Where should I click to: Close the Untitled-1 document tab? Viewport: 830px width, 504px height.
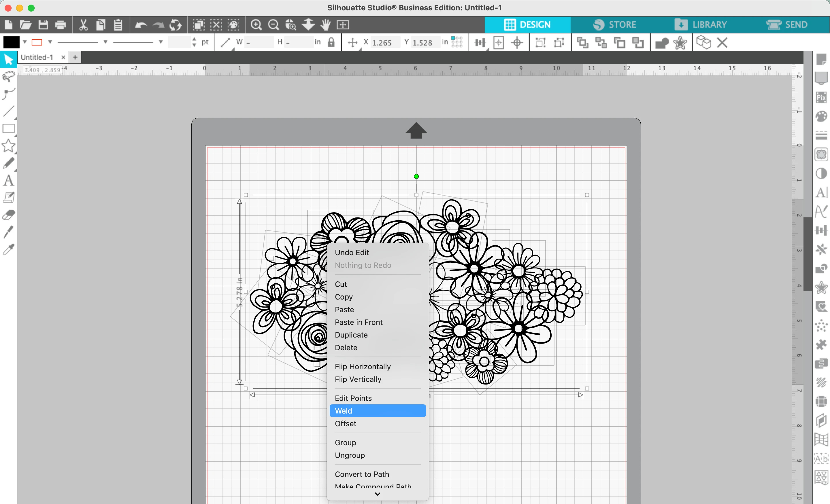coord(63,58)
